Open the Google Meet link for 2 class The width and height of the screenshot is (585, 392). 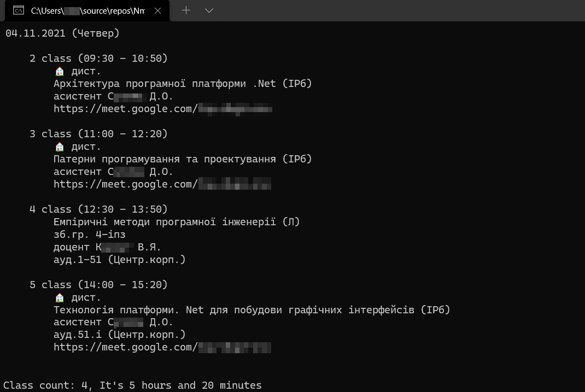click(x=163, y=109)
